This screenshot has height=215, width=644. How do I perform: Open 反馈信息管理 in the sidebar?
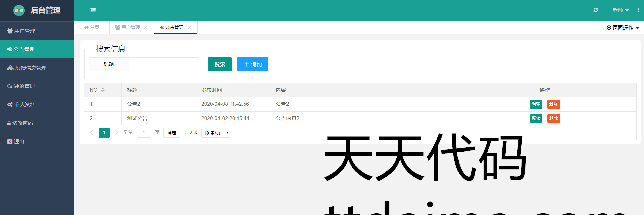click(31, 68)
